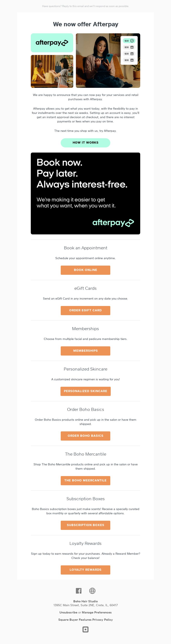The width and height of the screenshot is (171, 644).
Task: Click the Personalized Skincare button
Action: click(x=85, y=391)
